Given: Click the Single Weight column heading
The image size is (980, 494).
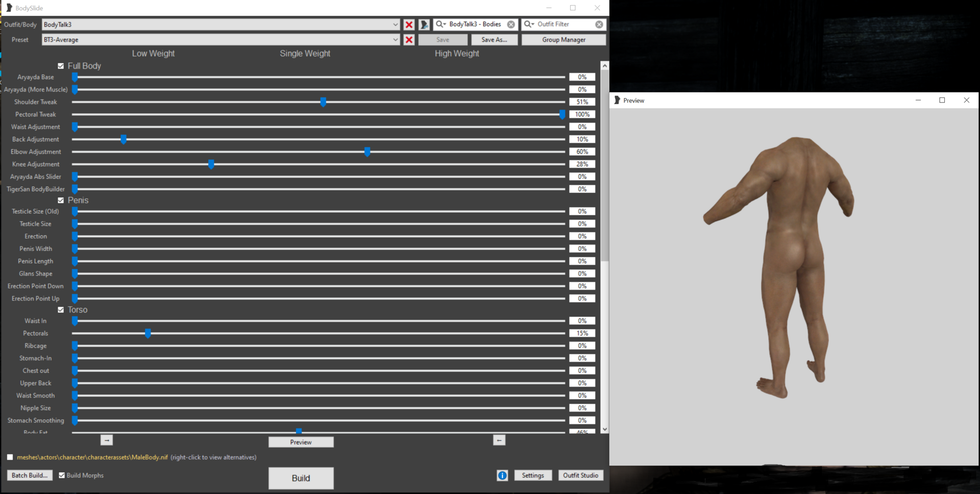Looking at the screenshot, I should point(305,54).
